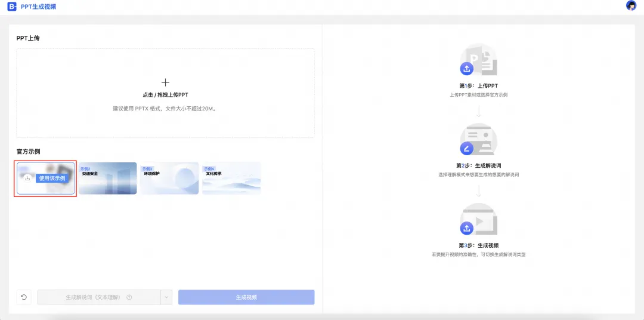644x320 pixels.
Task: Click the 官方示例 heading
Action: (x=29, y=152)
